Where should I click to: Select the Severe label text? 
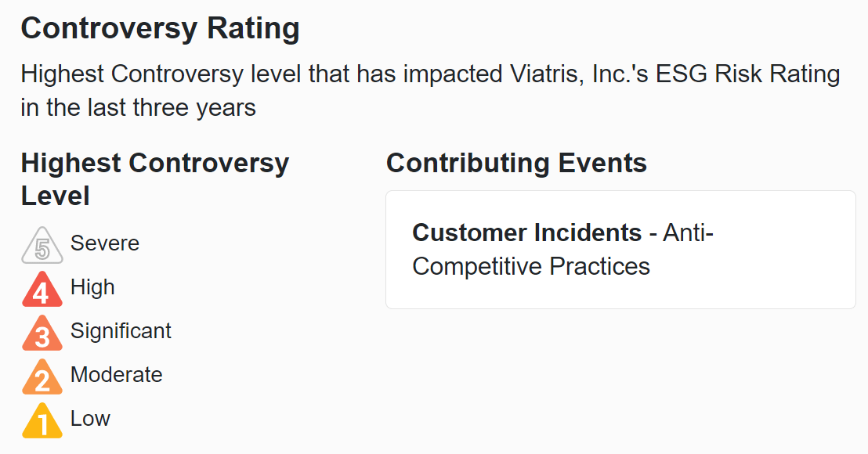tap(105, 243)
